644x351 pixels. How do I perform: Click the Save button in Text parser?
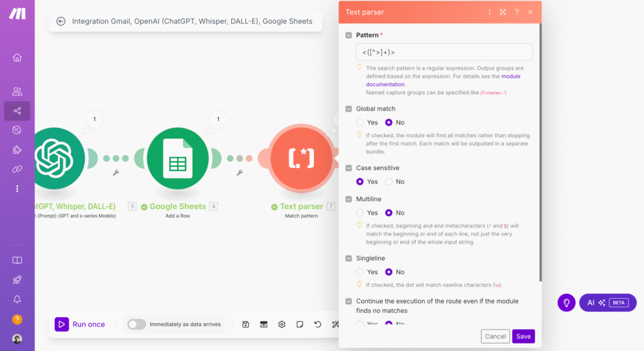[x=523, y=336]
